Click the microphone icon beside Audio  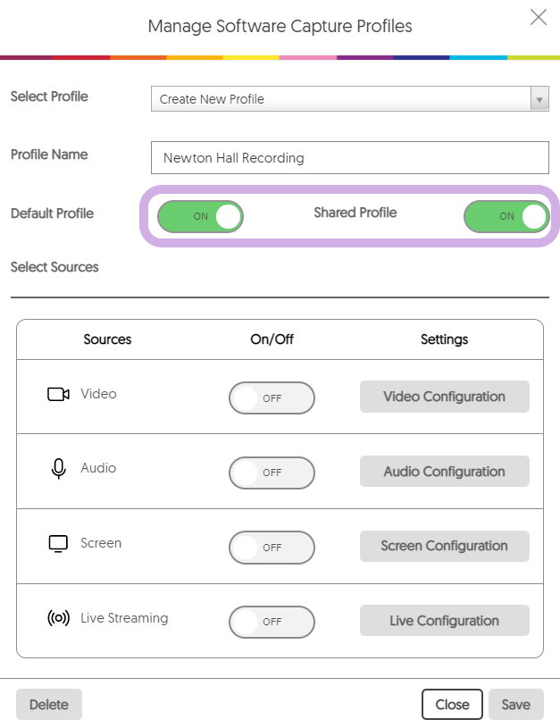tap(59, 468)
